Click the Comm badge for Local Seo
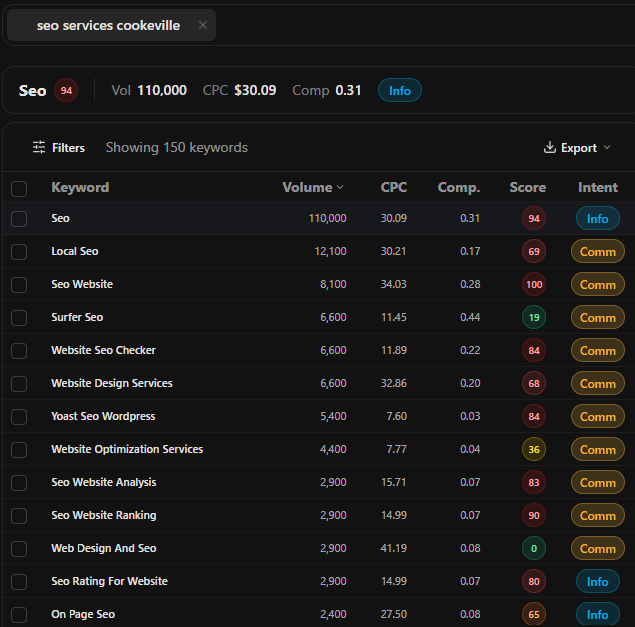This screenshot has width=635, height=627. click(x=598, y=252)
